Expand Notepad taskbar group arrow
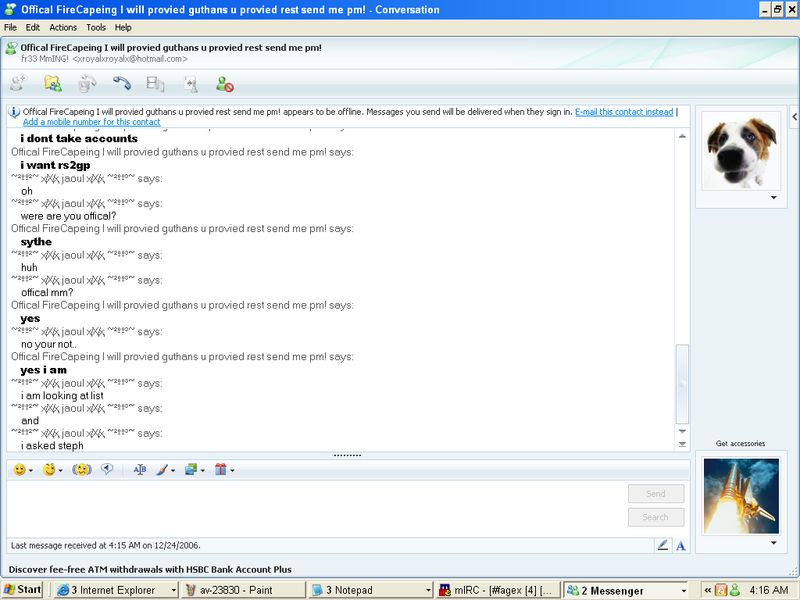Screen dimensions: 800x600 pos(428,590)
